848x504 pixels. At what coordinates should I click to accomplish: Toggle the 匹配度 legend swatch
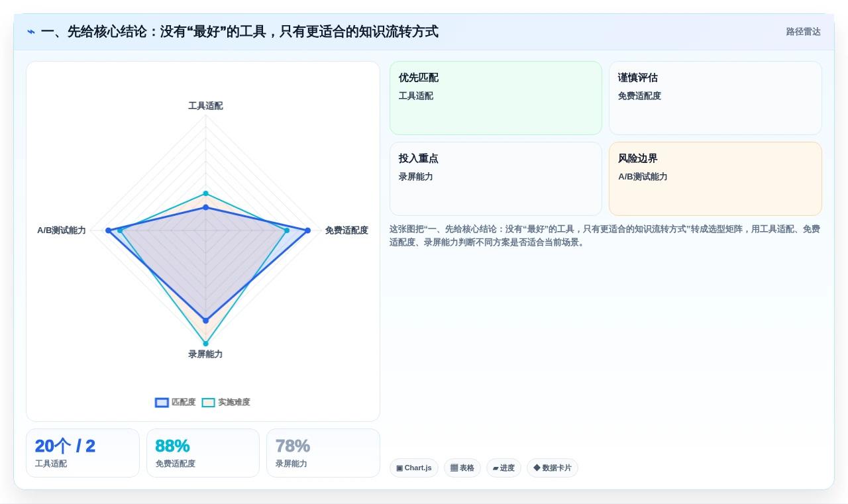[x=162, y=403]
